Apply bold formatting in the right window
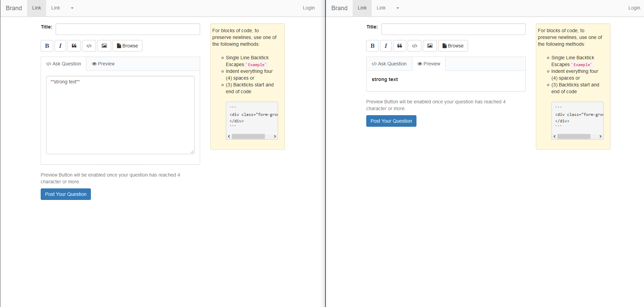 (372, 46)
